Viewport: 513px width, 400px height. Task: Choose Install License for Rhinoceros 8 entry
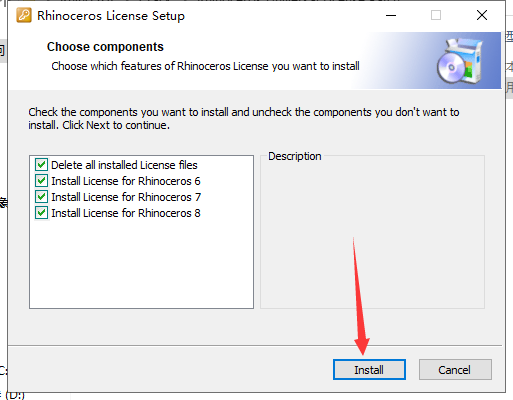coord(126,213)
